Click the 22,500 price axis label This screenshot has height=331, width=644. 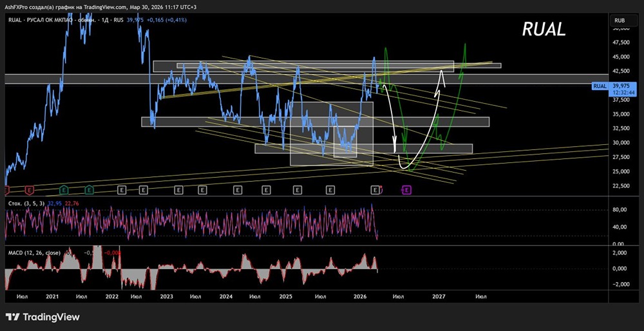pyautogui.click(x=621, y=185)
